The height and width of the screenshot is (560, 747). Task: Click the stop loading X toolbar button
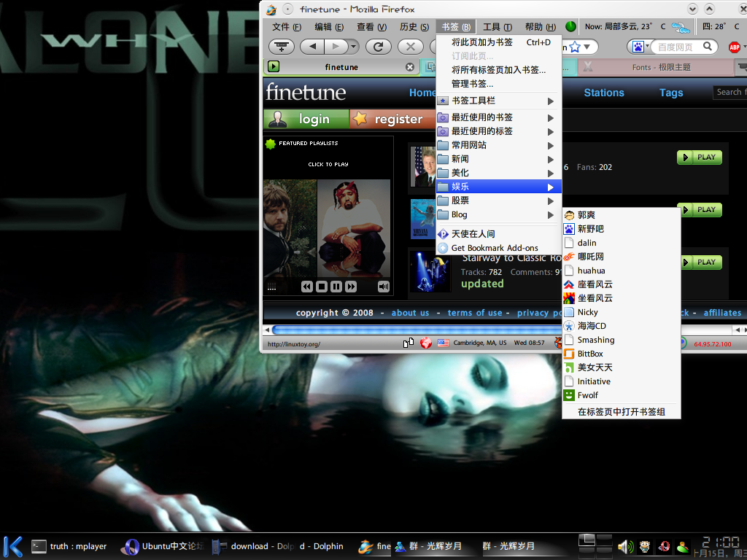coord(410,47)
